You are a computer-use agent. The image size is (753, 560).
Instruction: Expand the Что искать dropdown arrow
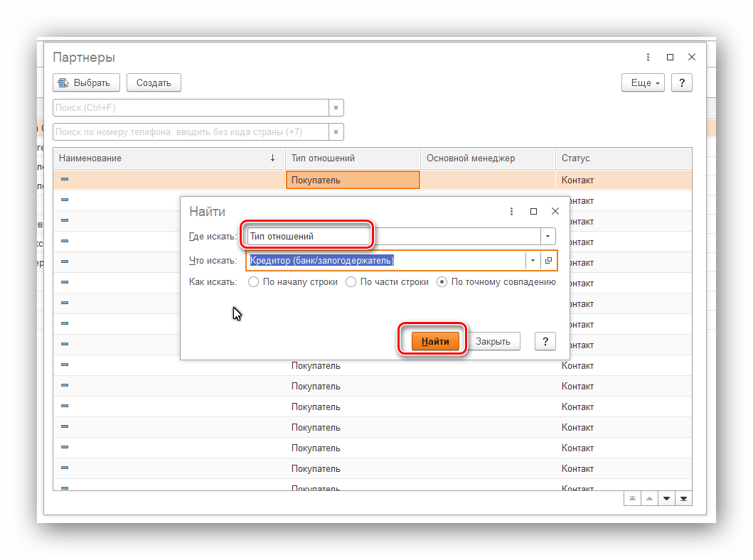533,261
